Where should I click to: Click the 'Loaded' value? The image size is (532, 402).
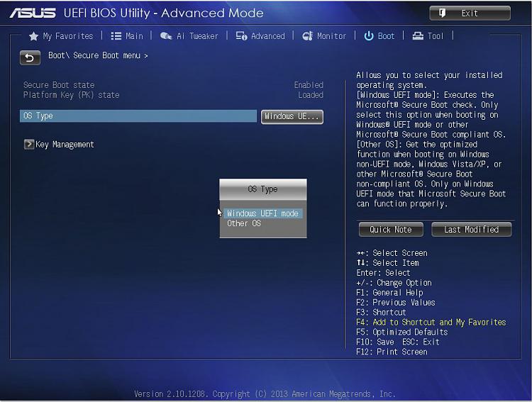tap(311, 95)
